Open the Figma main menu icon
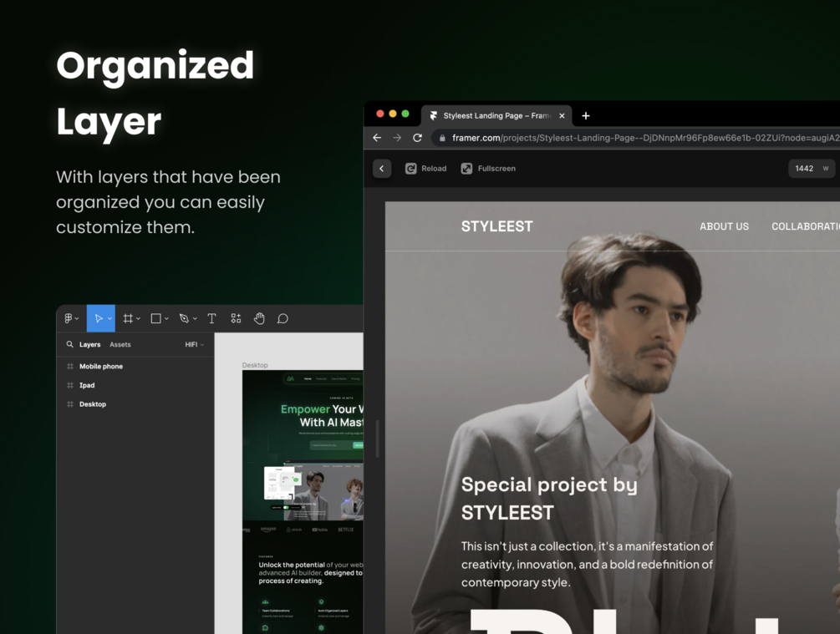Image resolution: width=840 pixels, height=634 pixels. (68, 318)
